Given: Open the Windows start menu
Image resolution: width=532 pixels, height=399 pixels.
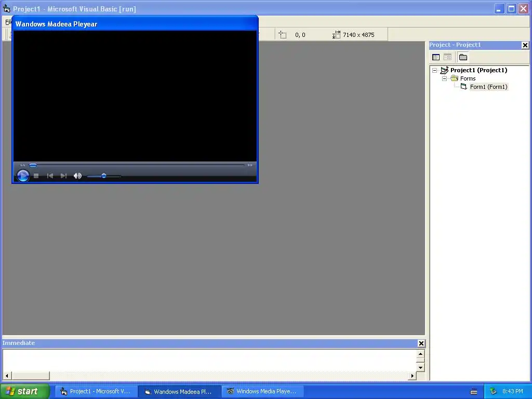Looking at the screenshot, I should (x=25, y=391).
